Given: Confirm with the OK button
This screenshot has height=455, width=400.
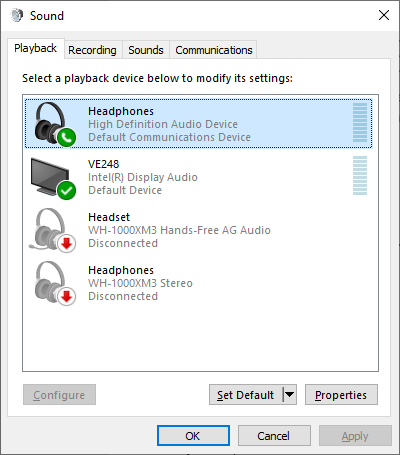Looking at the screenshot, I should click(193, 436).
